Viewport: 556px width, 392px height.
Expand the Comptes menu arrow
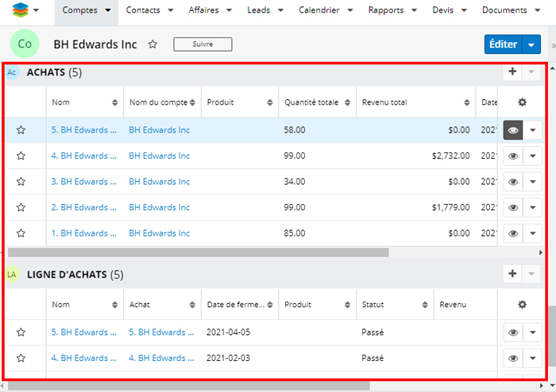tap(108, 10)
